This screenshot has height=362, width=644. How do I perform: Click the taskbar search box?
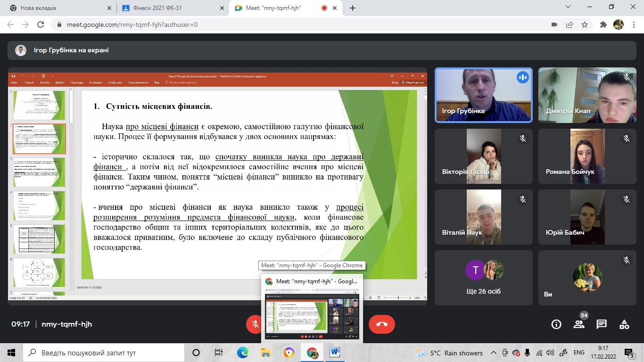pyautogui.click(x=104, y=353)
